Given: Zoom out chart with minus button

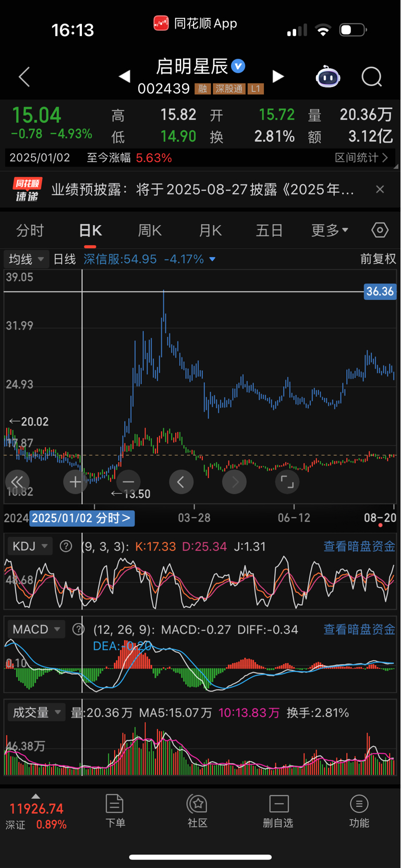Looking at the screenshot, I should pos(128,482).
